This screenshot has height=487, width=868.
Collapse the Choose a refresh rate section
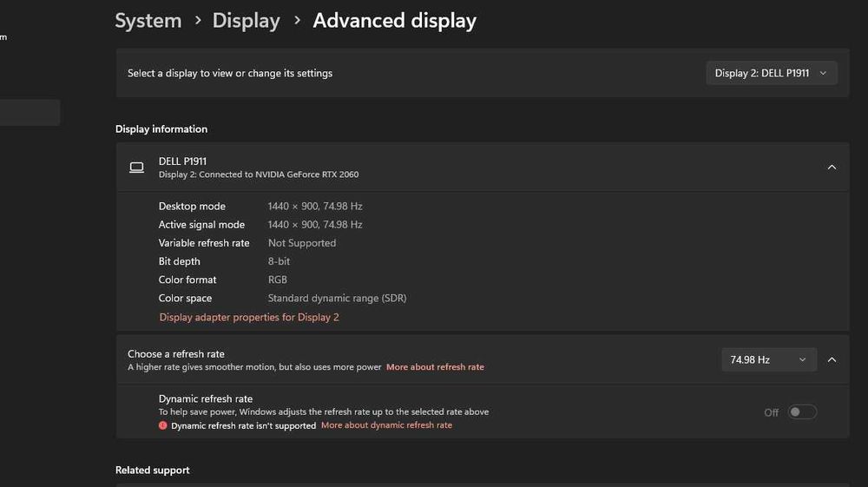click(x=832, y=359)
